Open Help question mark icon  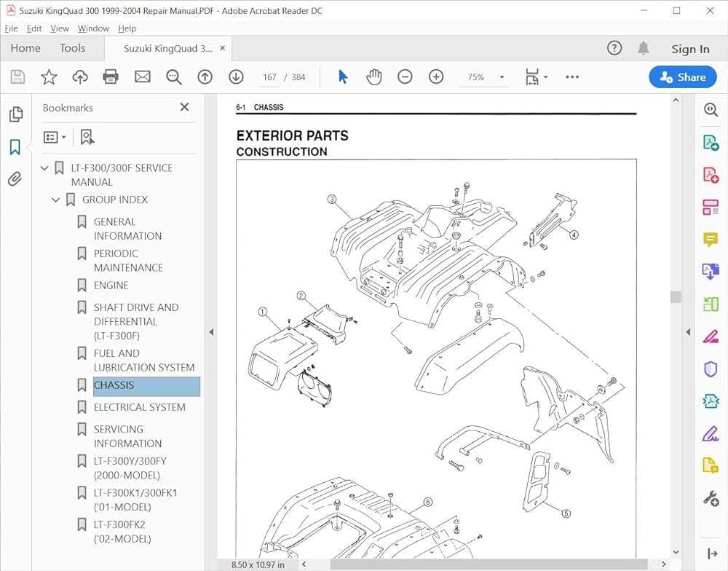[x=614, y=48]
